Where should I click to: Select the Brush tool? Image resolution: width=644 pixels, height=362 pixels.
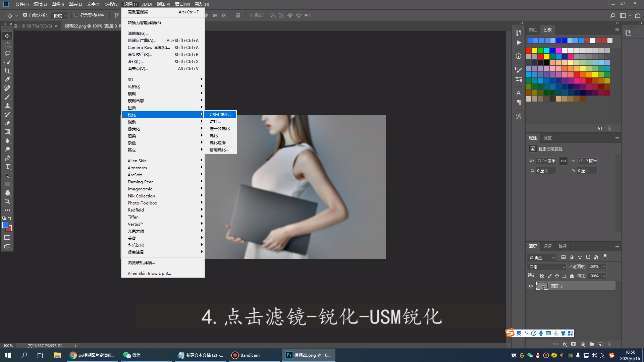click(x=7, y=97)
